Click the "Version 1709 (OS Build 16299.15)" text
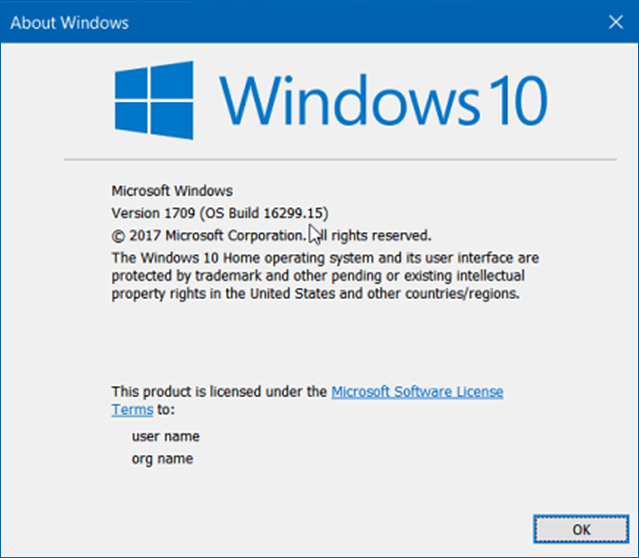 pyautogui.click(x=220, y=213)
